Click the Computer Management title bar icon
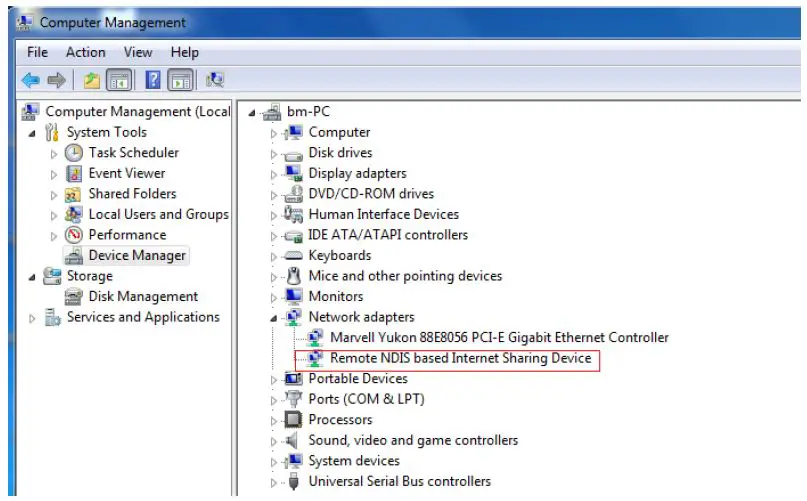 click(x=24, y=22)
